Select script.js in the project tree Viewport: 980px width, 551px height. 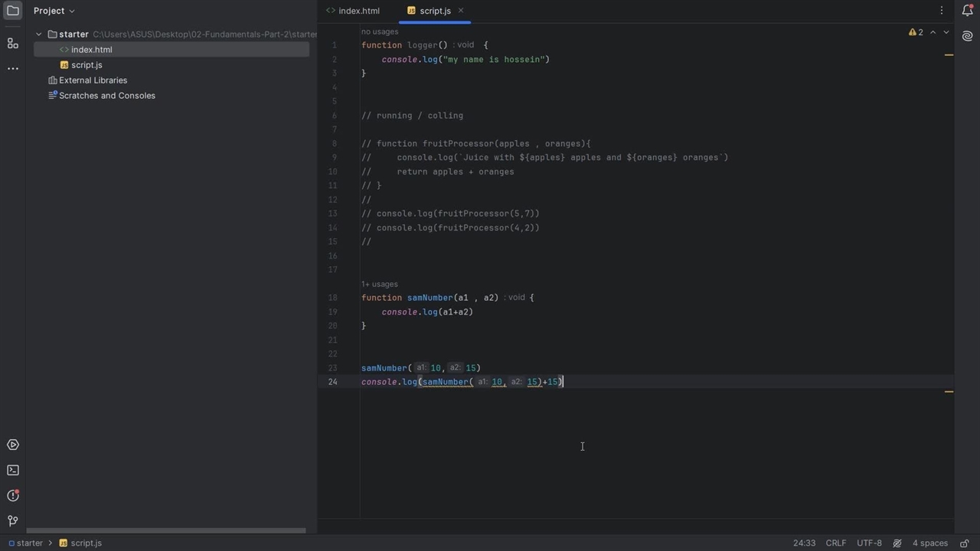point(87,65)
